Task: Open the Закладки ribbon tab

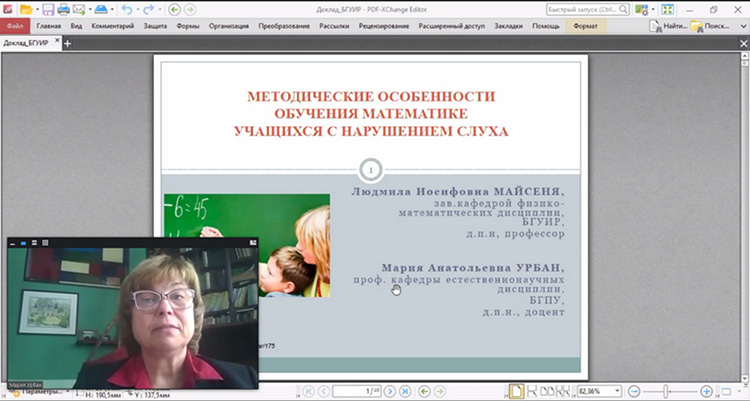Action: click(x=508, y=26)
